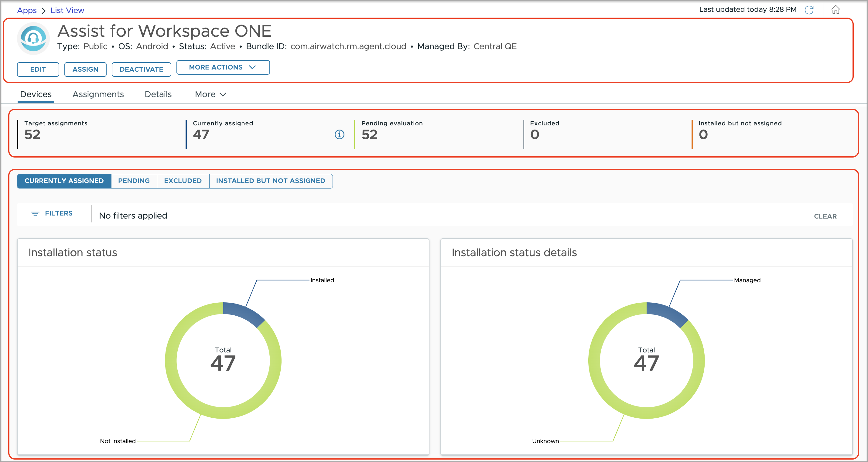Viewport: 868px width, 462px height.
Task: Click the Last updated today 8:28 PM text
Action: tap(748, 9)
